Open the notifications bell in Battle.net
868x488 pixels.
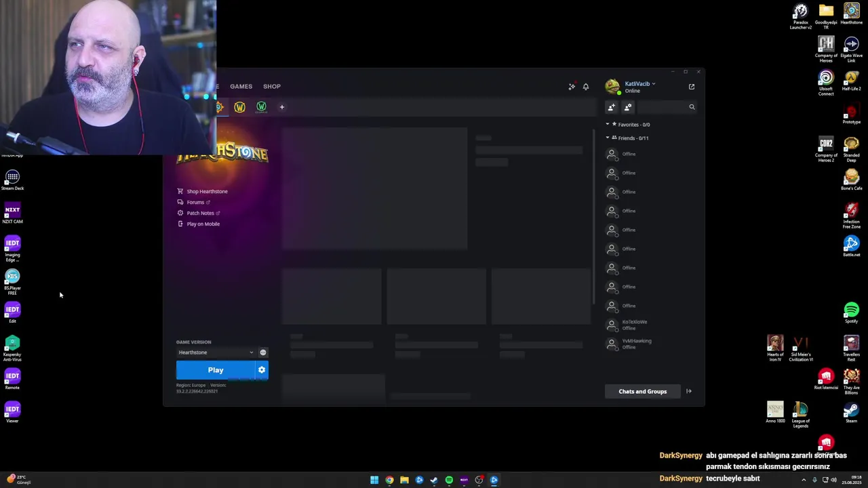pyautogui.click(x=586, y=87)
